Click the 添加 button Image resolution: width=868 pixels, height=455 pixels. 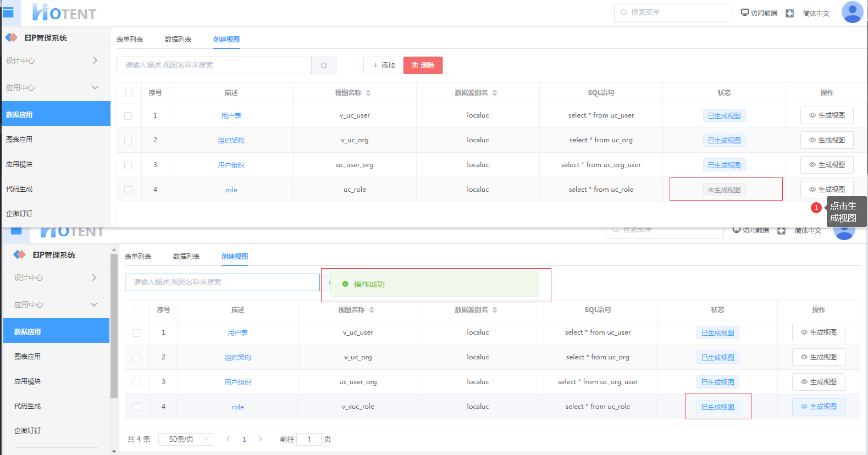(383, 65)
